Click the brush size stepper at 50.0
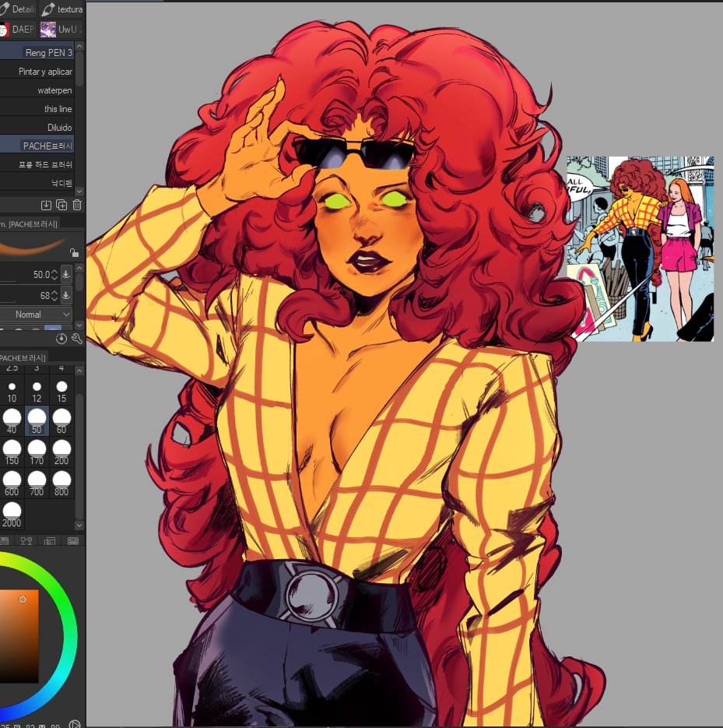723x728 pixels. 54,274
